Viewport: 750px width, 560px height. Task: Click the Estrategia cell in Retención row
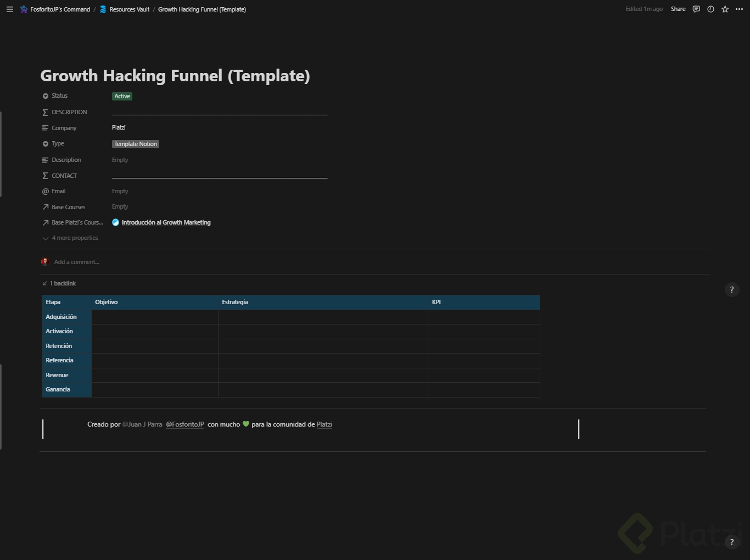[x=323, y=346]
